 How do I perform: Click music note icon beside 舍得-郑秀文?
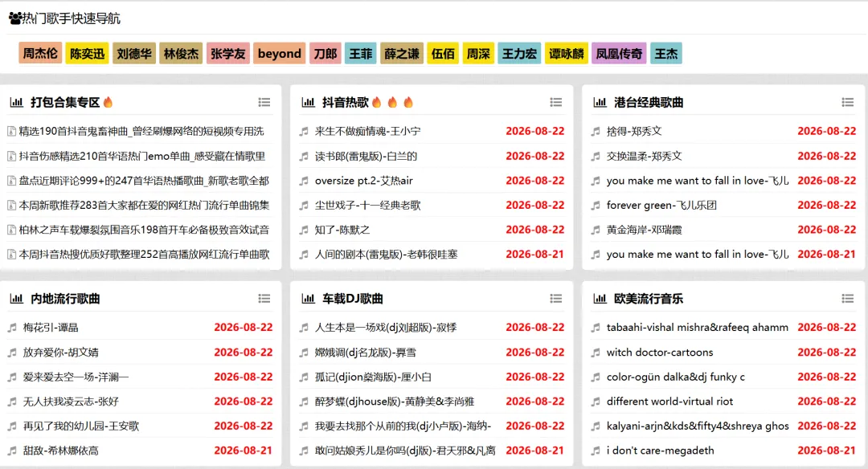(596, 132)
